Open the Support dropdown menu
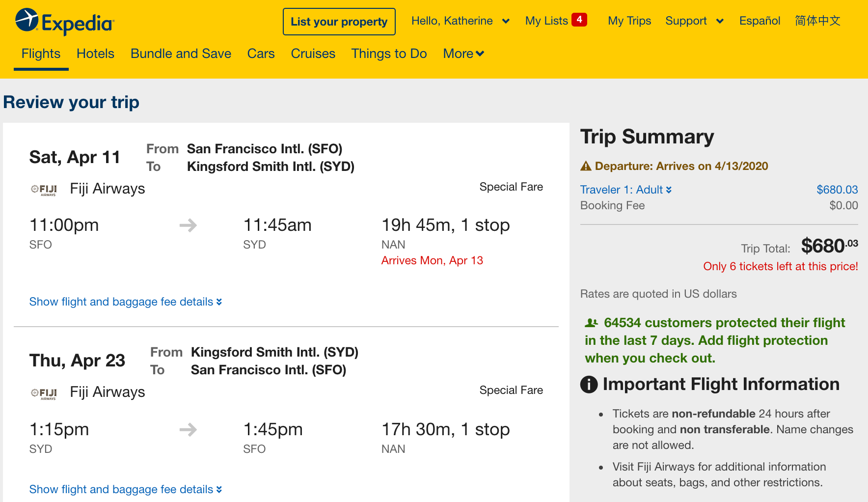This screenshot has width=868, height=502. pyautogui.click(x=694, y=21)
